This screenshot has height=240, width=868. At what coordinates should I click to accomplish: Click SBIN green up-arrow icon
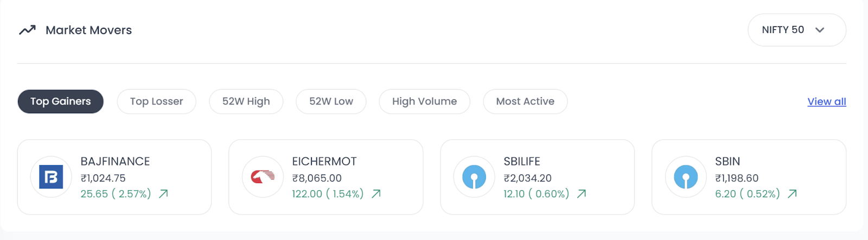click(792, 193)
